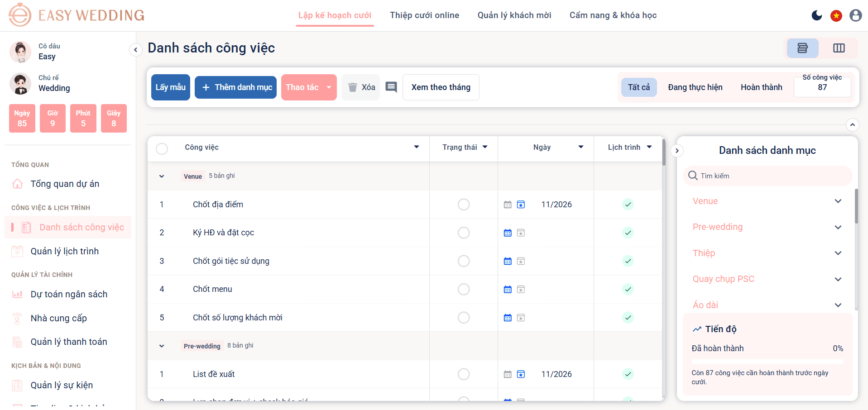868x410 pixels.
Task: Open Thiệp cưới online tab
Action: pyautogui.click(x=425, y=15)
